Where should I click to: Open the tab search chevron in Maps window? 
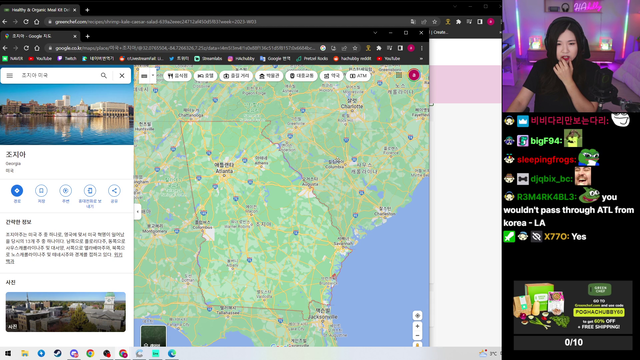point(375,33)
